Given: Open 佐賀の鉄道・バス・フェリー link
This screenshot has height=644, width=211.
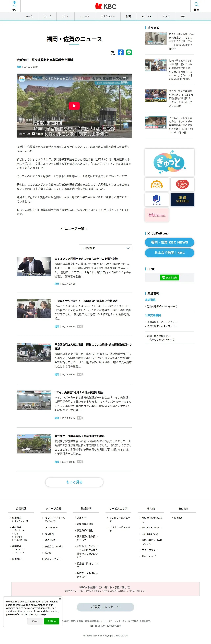Looking at the screenshot, I should [x=162, y=326].
